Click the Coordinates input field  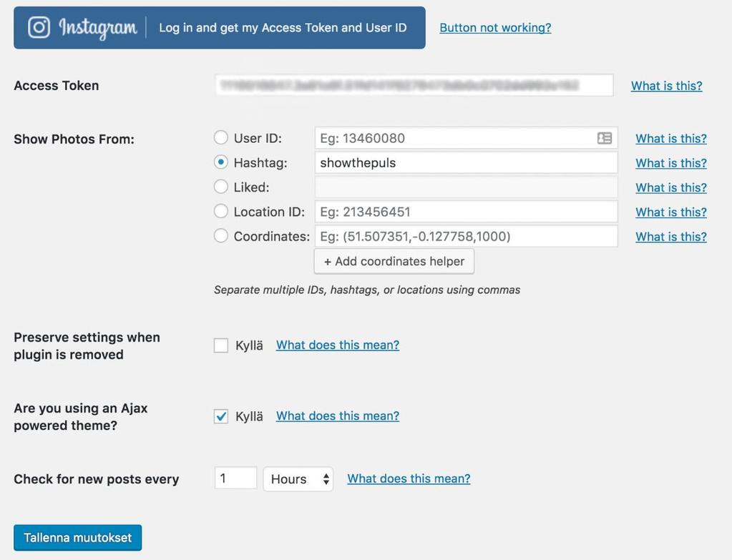tap(467, 236)
